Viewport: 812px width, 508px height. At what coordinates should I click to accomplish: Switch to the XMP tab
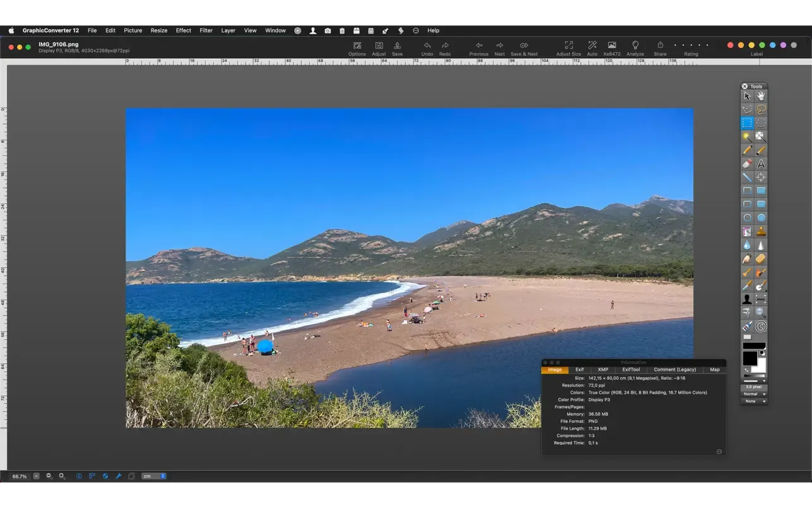pyautogui.click(x=603, y=370)
